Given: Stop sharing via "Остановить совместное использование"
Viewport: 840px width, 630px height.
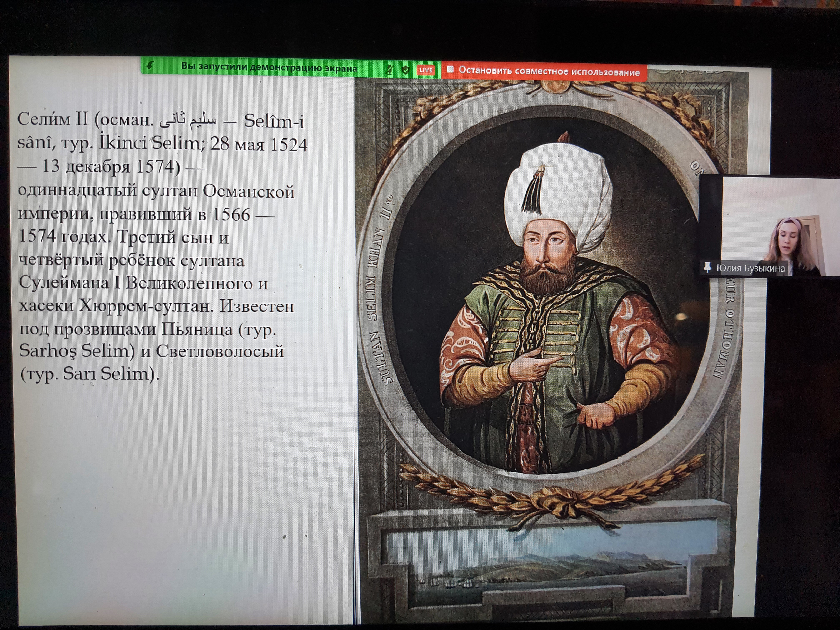Looking at the screenshot, I should click(544, 71).
